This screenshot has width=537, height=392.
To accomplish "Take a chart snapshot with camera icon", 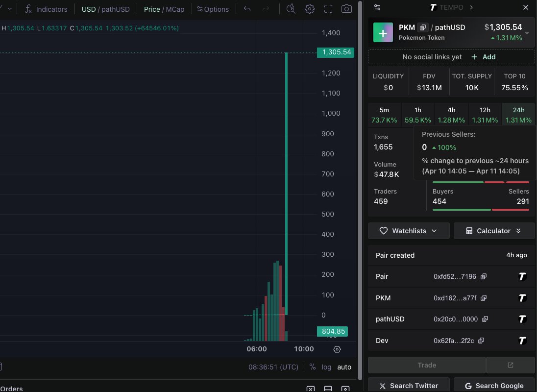I will click(x=346, y=9).
